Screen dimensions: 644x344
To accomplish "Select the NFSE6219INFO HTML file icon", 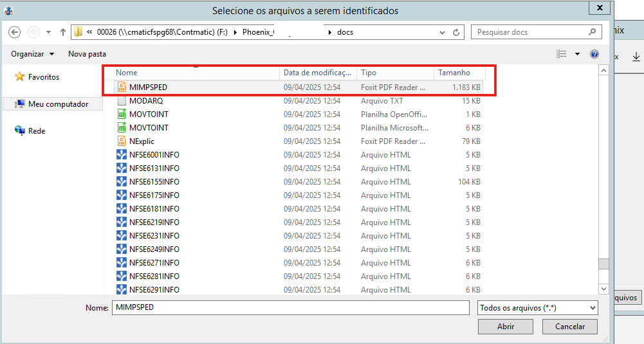I will [x=122, y=222].
